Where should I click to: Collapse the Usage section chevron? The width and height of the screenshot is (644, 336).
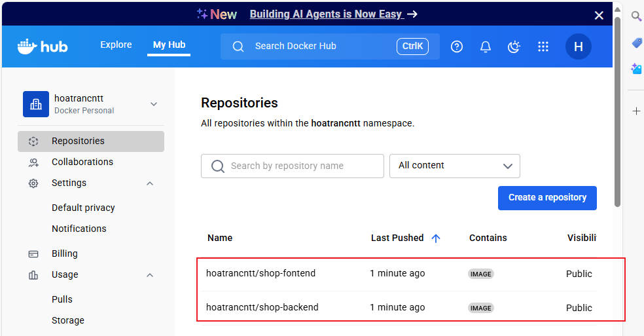(150, 275)
